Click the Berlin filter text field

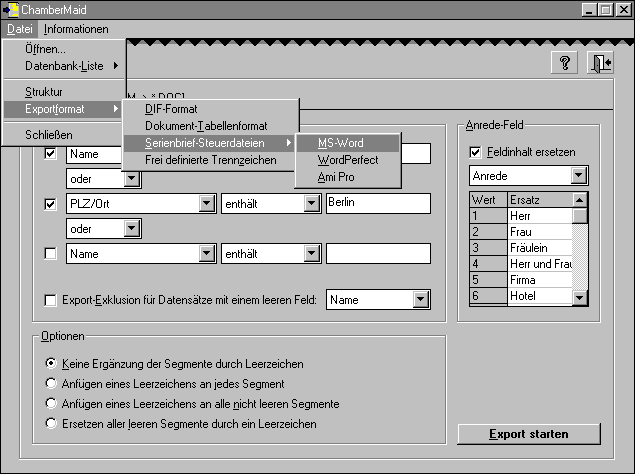click(x=378, y=204)
